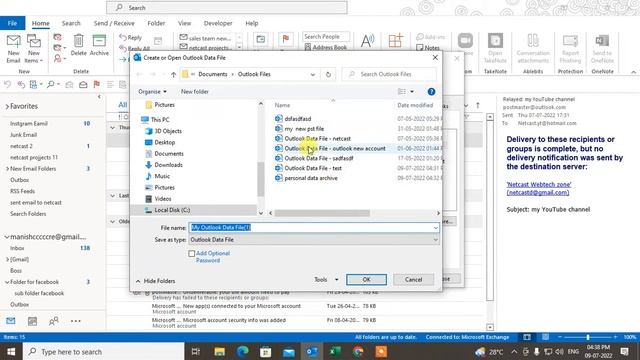Click the red Follow Up flag in ribbon
Viewport: 640px width, 360px height.
286,39
